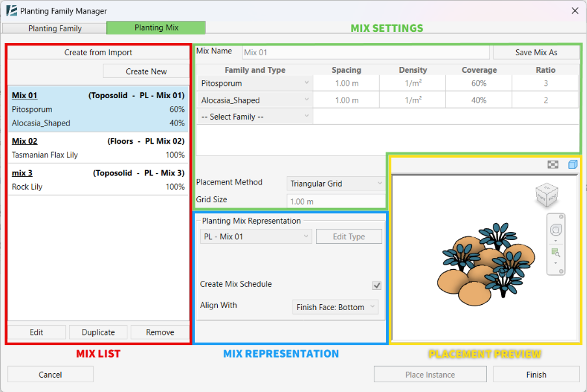The image size is (587, 392).
Task: Click the zoom region icon in navigation bar
Action: point(555,252)
